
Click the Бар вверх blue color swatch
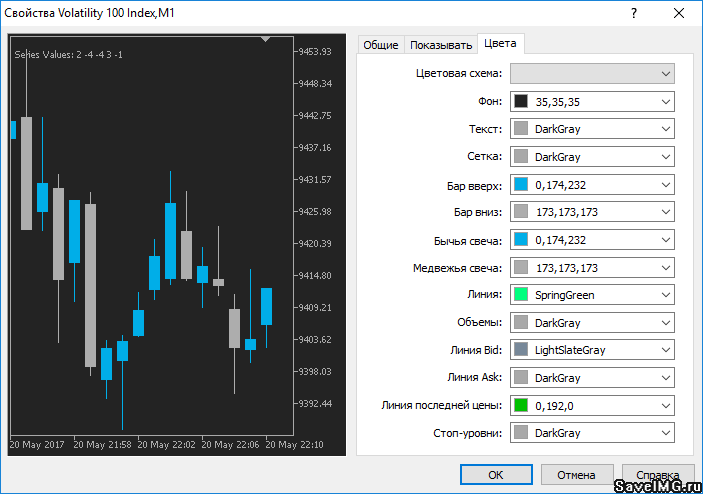pos(520,185)
